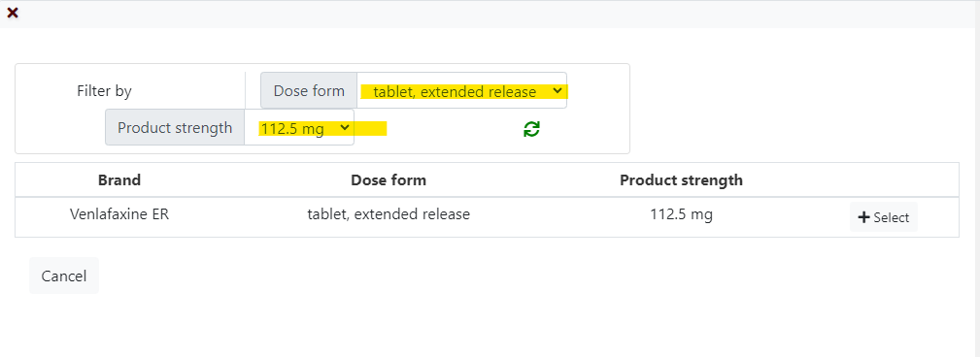Image resolution: width=980 pixels, height=357 pixels.
Task: Click the gray Dose form filter label
Action: (309, 91)
